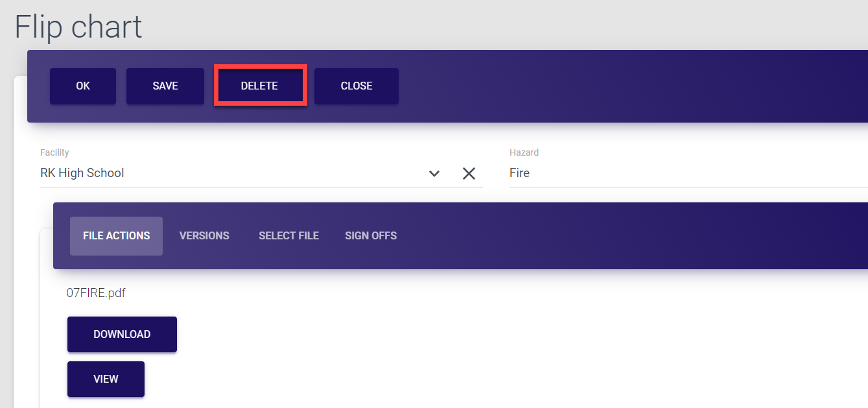Click empty space in the file tabs bar
The width and height of the screenshot is (868, 408).
tap(616, 235)
